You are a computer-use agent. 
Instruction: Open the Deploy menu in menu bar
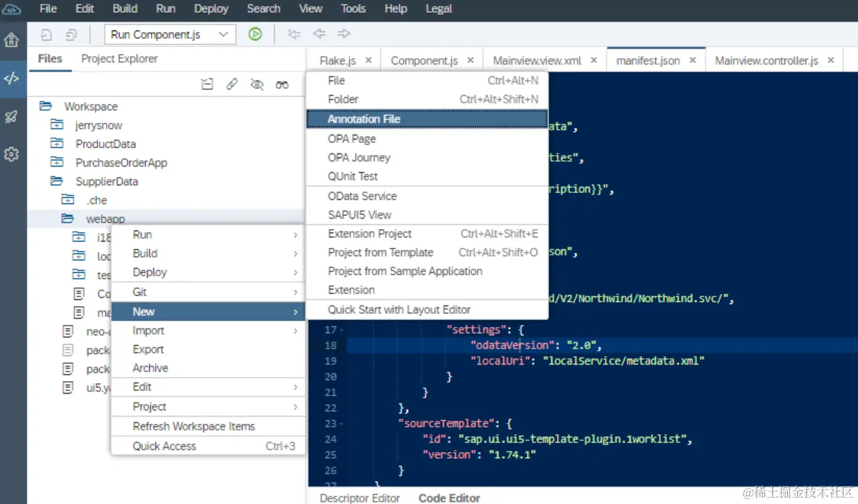point(211,9)
